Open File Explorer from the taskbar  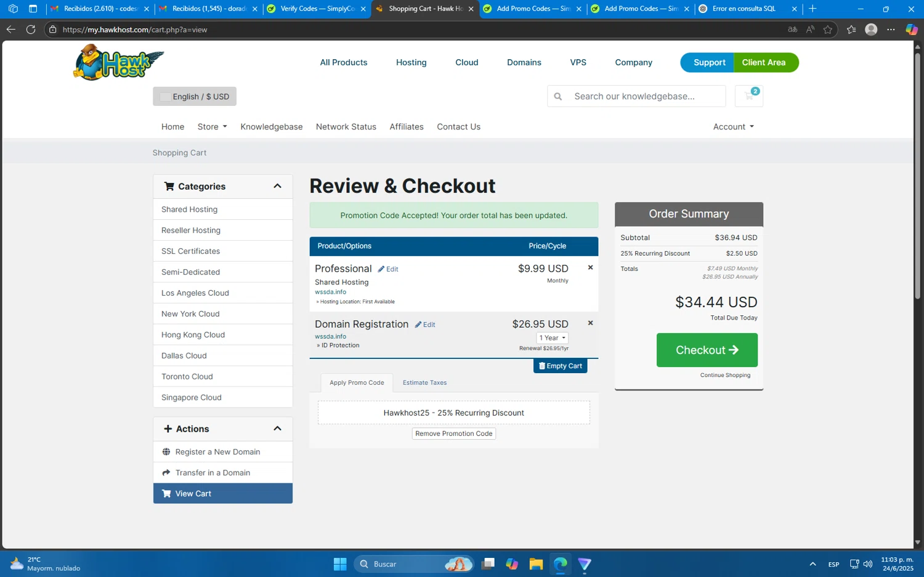coord(536,564)
